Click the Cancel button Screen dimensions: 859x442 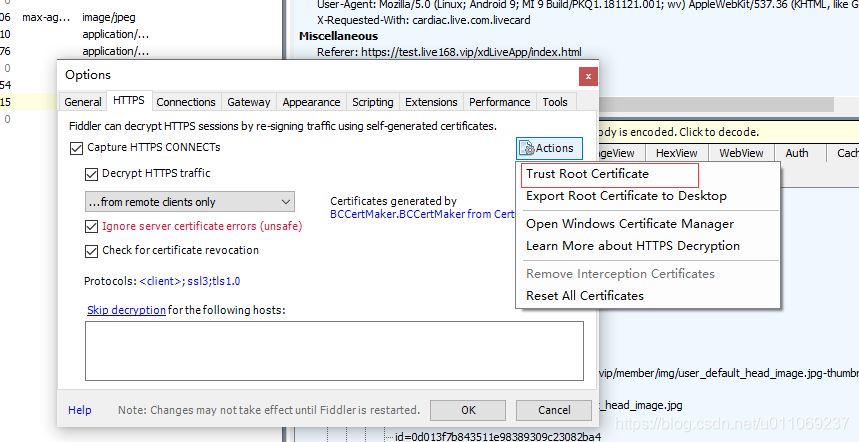554,410
